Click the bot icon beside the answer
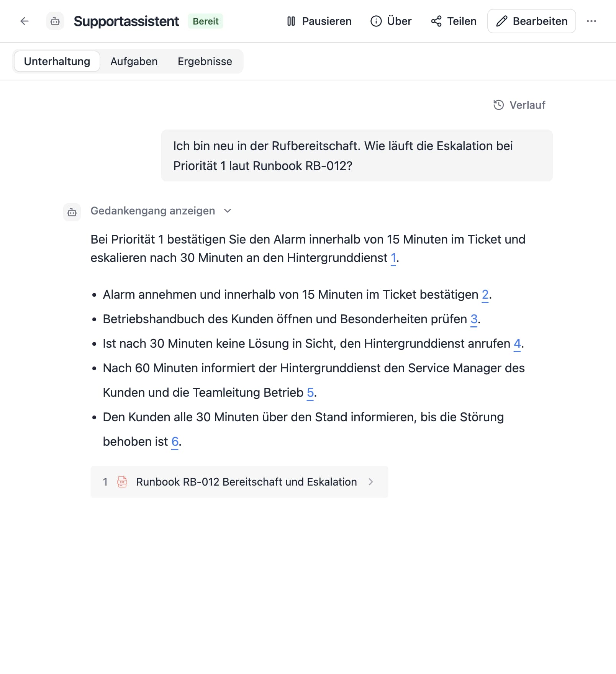 coord(72,212)
